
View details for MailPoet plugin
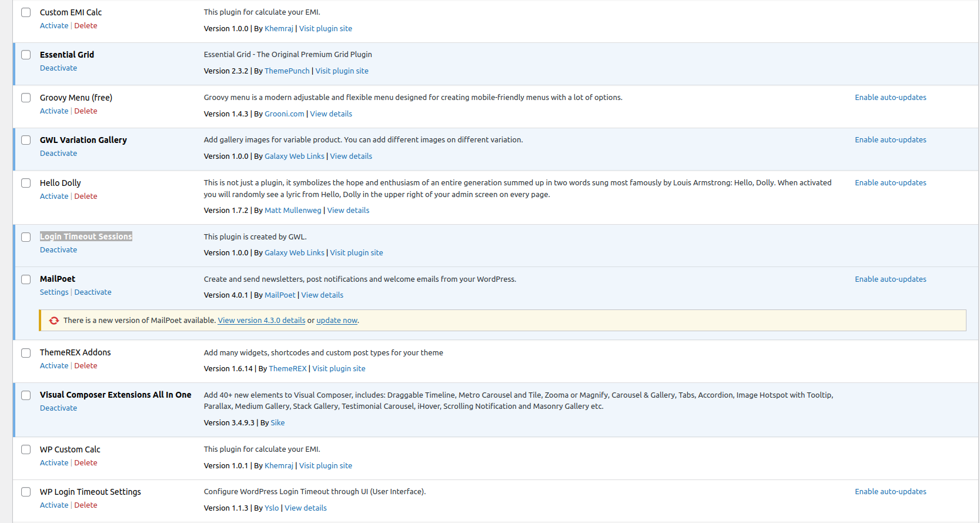322,295
